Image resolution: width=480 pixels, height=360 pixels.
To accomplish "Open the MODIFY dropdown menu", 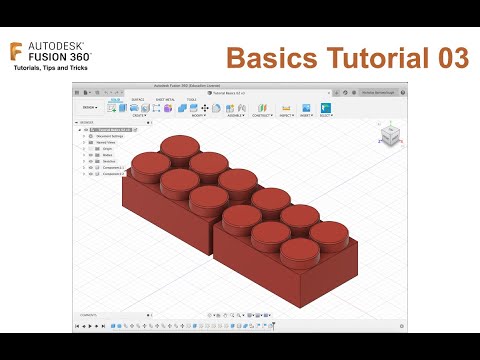I will click(x=199, y=115).
